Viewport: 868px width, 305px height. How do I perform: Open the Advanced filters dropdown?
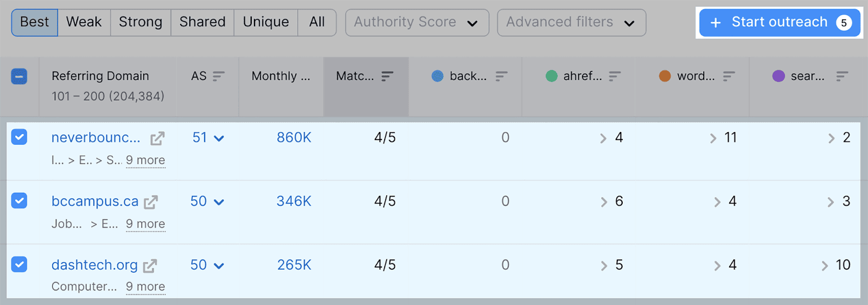tap(571, 23)
